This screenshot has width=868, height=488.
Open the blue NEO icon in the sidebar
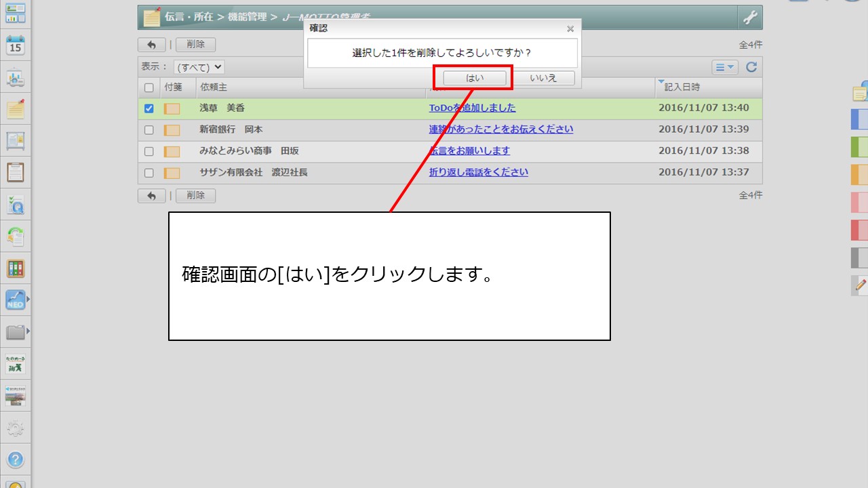15,300
